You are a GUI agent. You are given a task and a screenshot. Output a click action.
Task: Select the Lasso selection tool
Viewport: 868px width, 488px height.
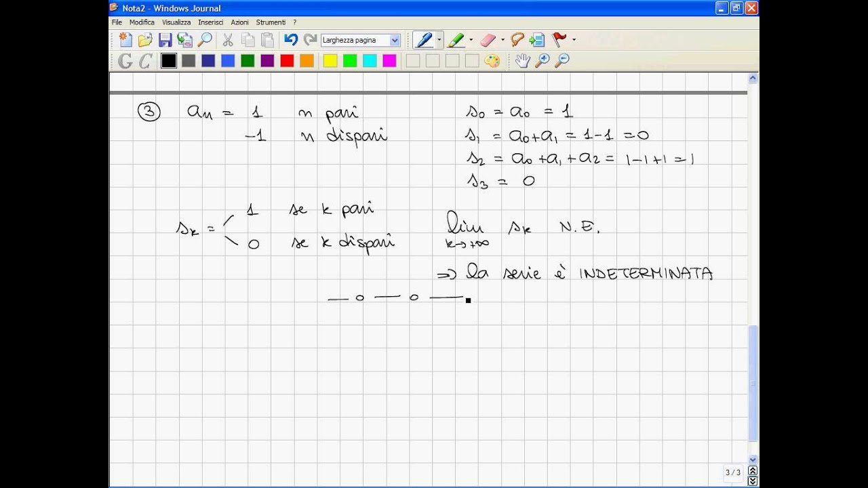point(517,40)
